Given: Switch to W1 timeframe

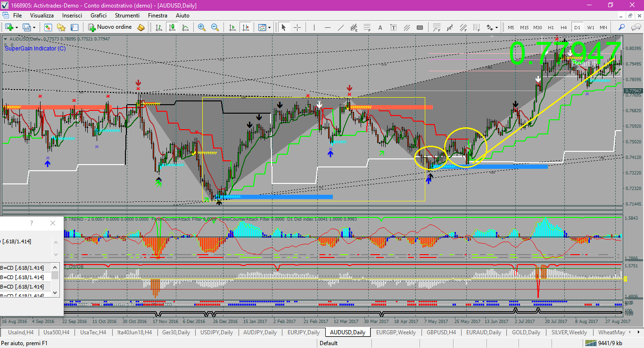Looking at the screenshot, I should tap(591, 27).
